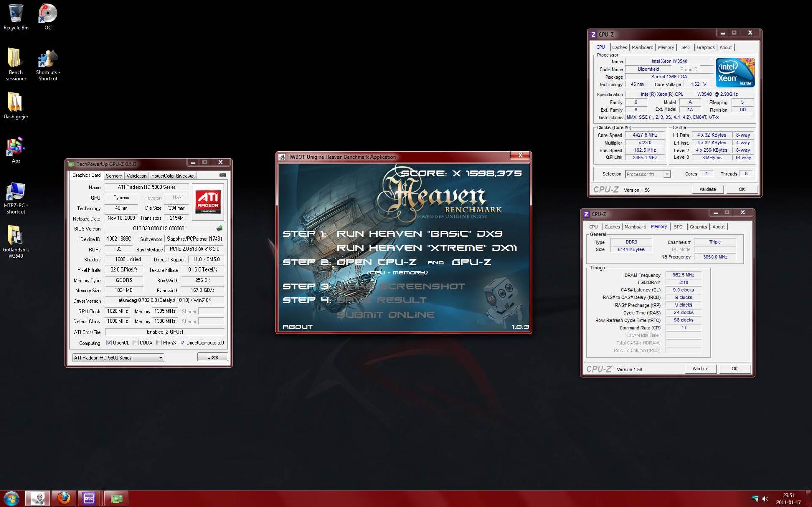Open Graphics tab in lower CPU-Z window
This screenshot has height=507, width=812.
(698, 227)
